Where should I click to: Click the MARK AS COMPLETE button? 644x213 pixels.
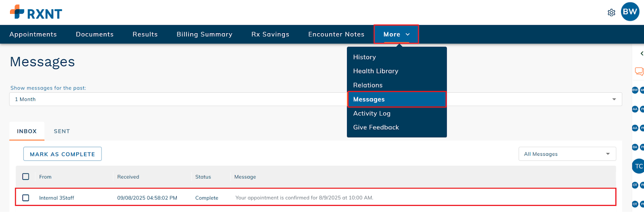pyautogui.click(x=62, y=154)
